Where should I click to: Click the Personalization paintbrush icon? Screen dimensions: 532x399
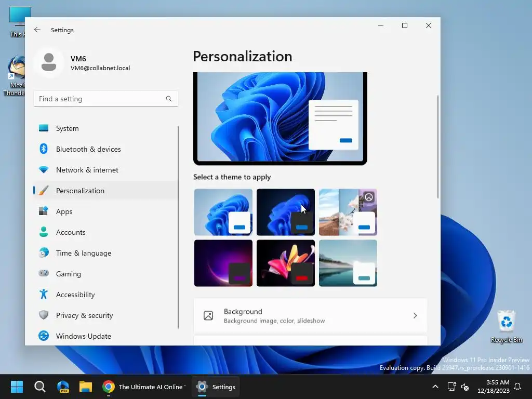coord(44,190)
